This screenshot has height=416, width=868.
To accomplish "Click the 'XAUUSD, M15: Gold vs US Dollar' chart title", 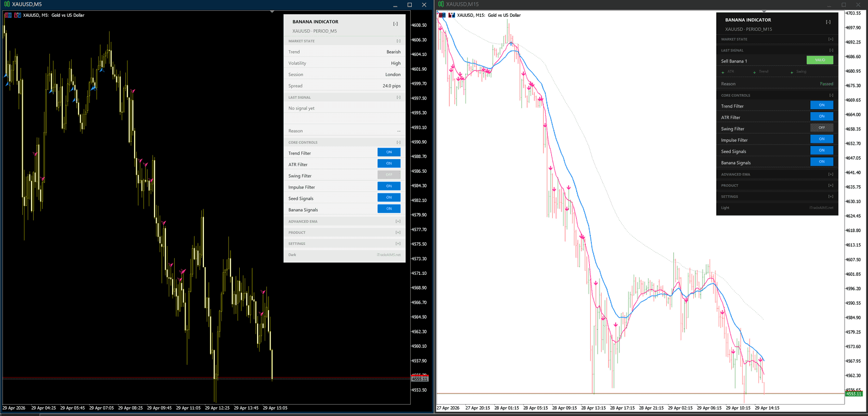I will 489,15.
